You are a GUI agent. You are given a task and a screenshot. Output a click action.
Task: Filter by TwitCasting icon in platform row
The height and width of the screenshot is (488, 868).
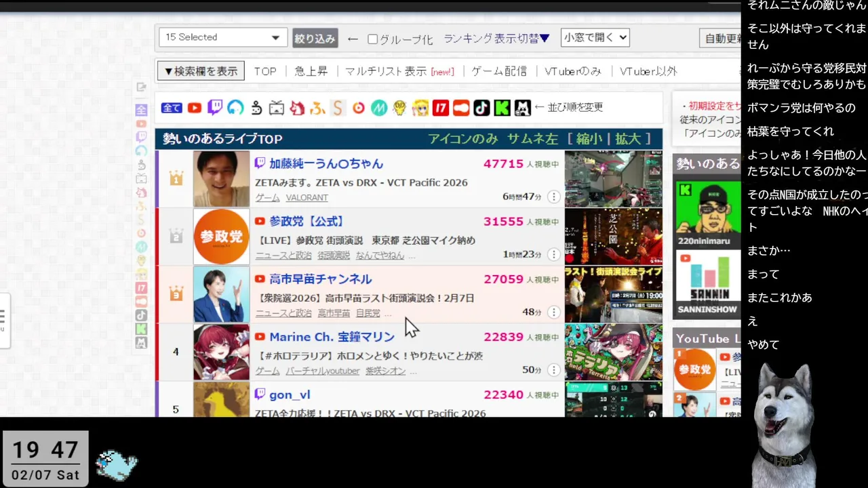tap(256, 107)
